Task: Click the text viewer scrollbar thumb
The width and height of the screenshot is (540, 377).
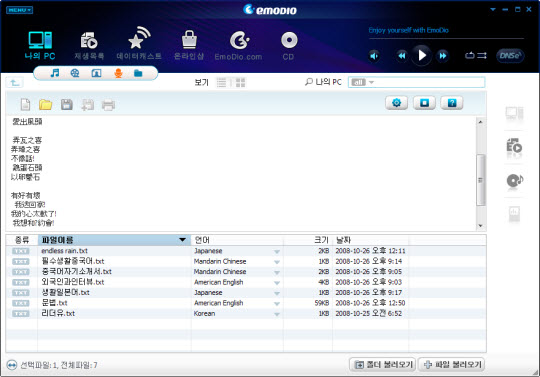Action: coord(481,180)
